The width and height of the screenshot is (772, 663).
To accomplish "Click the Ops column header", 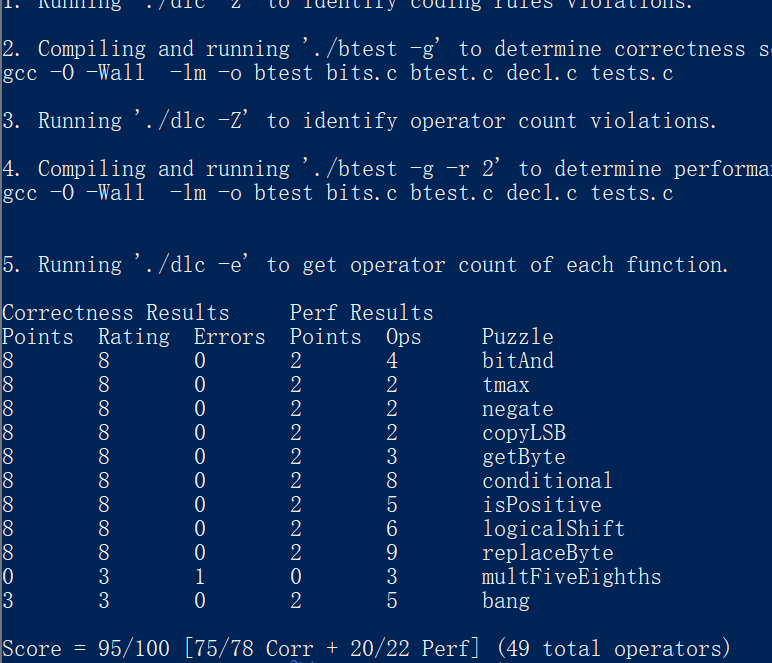I will pos(403,337).
